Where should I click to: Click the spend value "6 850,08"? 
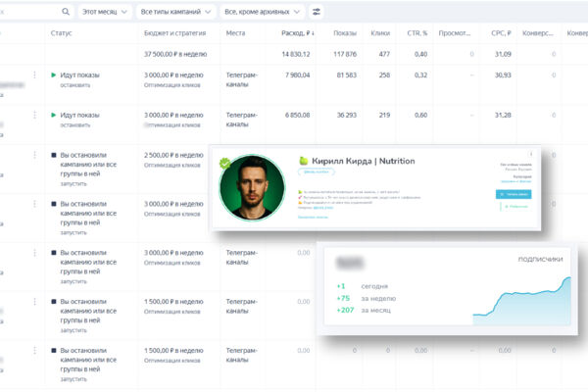(297, 115)
